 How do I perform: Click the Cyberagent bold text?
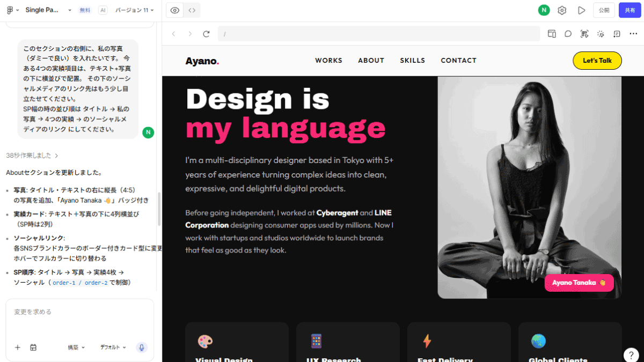point(337,213)
